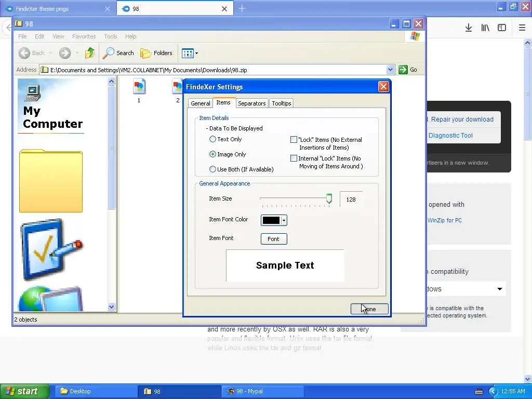Open Search in the Explorer toolbar
The width and height of the screenshot is (532, 399).
tap(118, 53)
